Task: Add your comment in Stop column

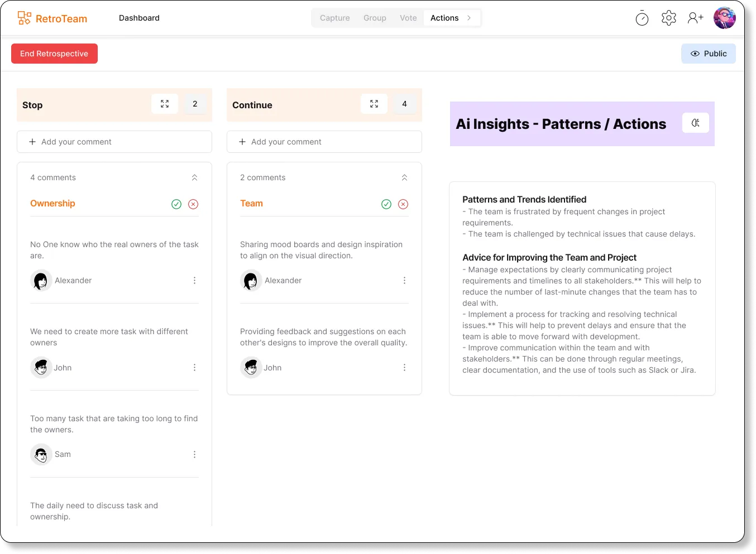Action: (114, 142)
